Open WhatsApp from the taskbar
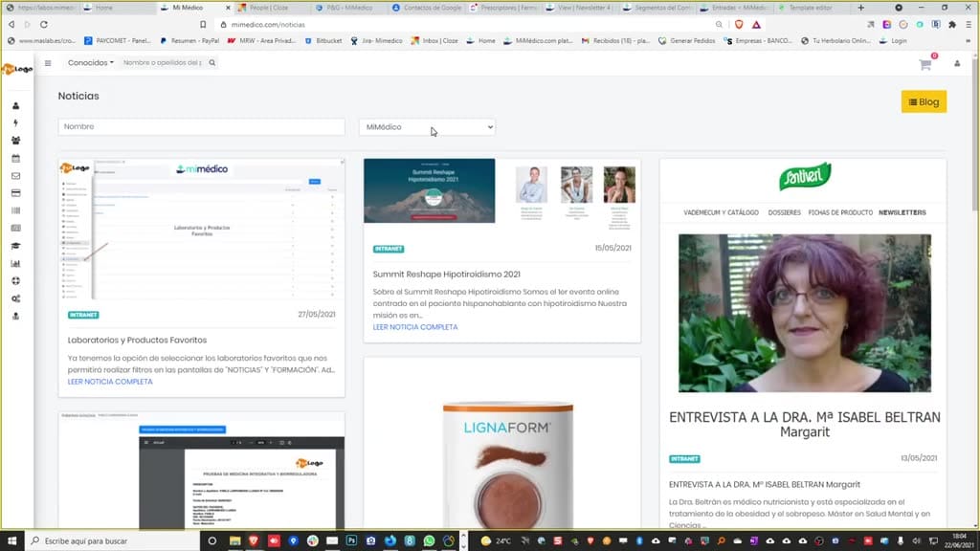This screenshot has width=980, height=551. (x=429, y=541)
